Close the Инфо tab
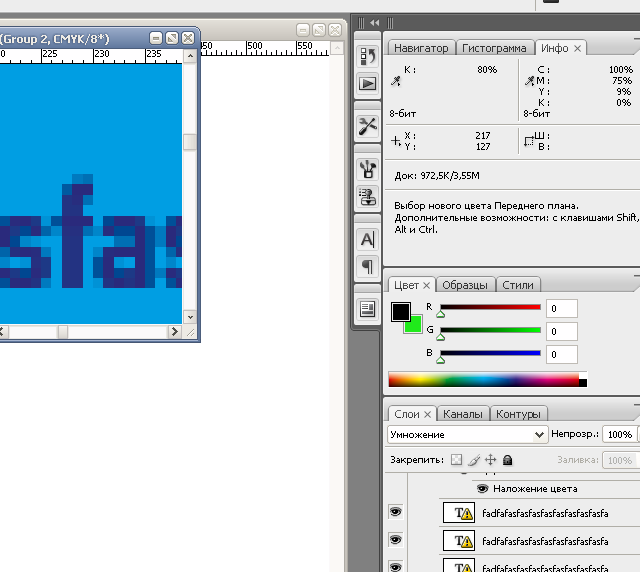 pyautogui.click(x=578, y=49)
